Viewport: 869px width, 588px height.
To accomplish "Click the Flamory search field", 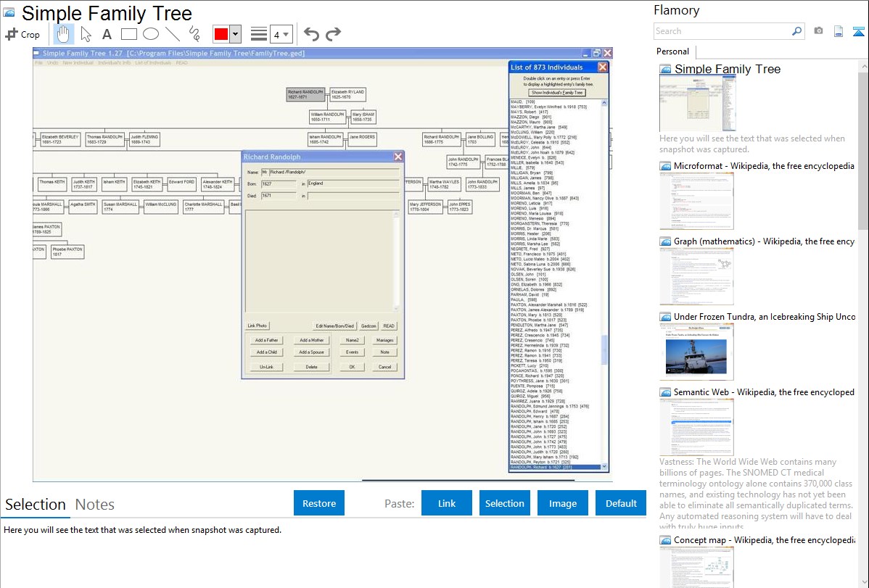I will (x=722, y=31).
